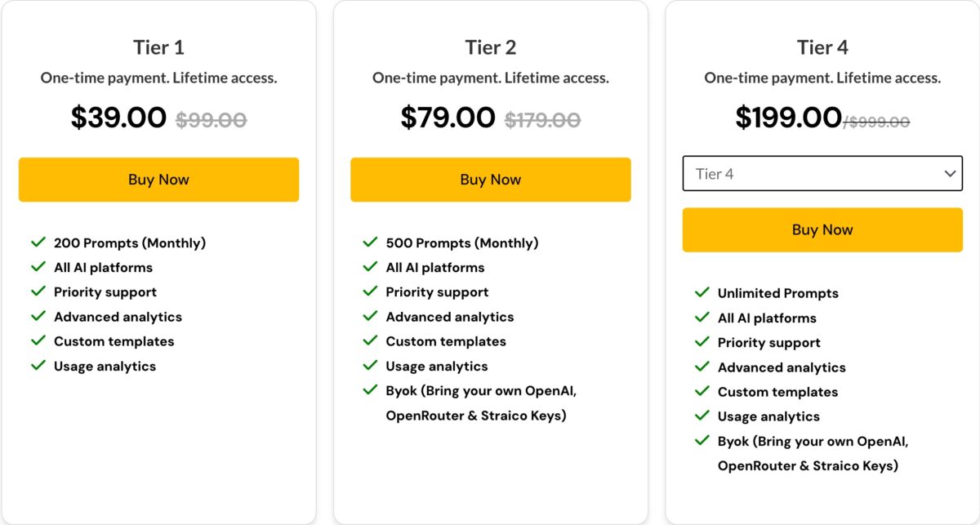Click the chevron arrow in tier dropdown
The image size is (980, 525).
950,174
